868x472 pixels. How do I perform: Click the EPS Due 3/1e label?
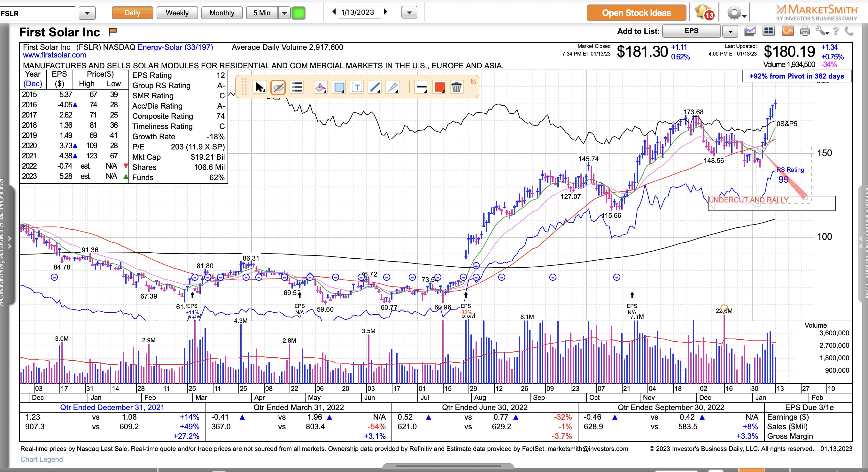point(809,407)
